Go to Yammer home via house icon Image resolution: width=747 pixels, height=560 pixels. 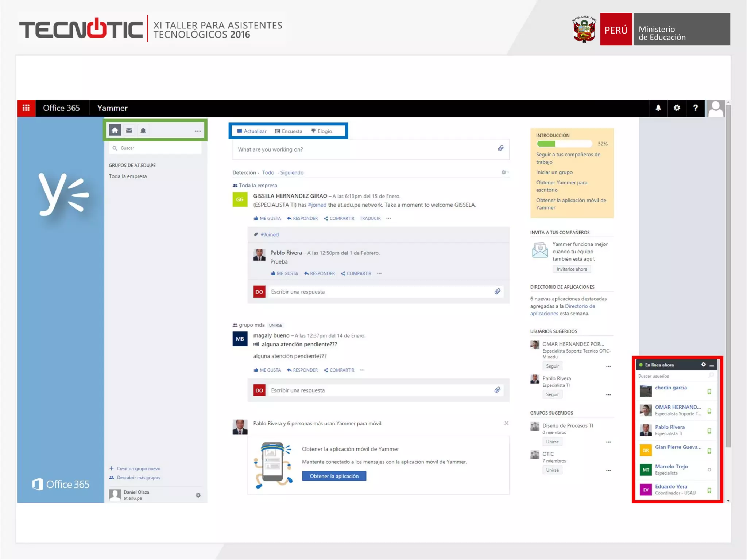click(115, 131)
